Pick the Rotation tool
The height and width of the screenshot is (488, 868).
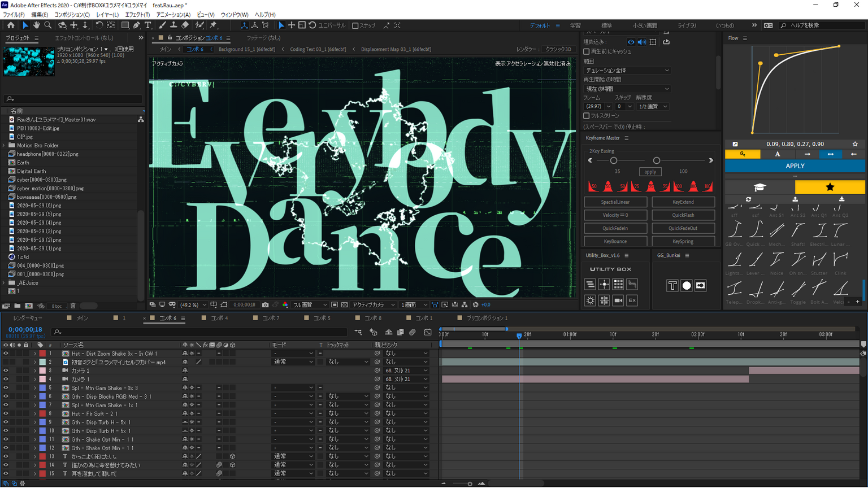click(x=99, y=25)
